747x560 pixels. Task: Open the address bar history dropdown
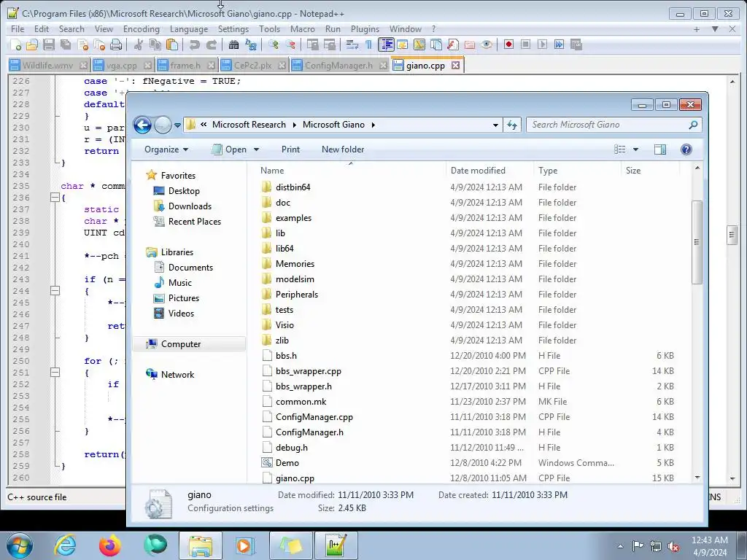pyautogui.click(x=495, y=125)
